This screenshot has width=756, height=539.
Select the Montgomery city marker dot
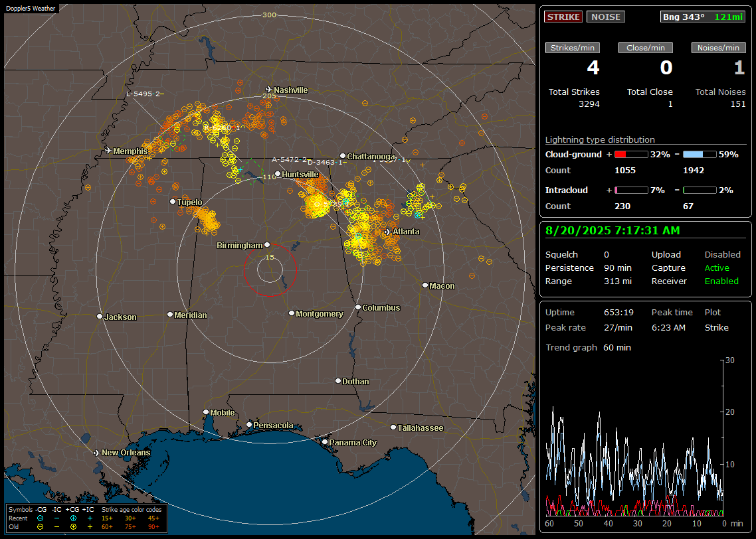(x=292, y=313)
